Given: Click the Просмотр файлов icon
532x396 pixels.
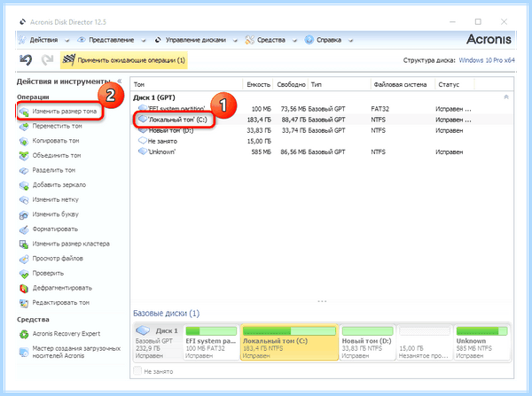Looking at the screenshot, I should click(24, 259).
